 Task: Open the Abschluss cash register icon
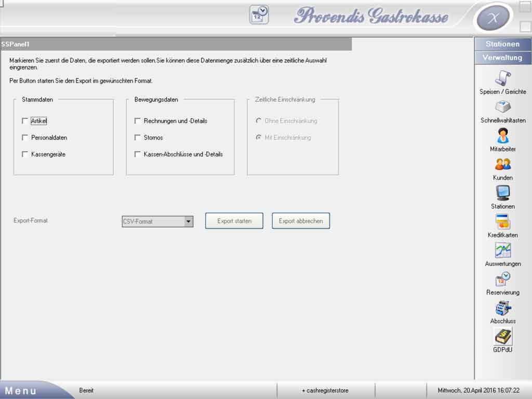[x=503, y=308]
